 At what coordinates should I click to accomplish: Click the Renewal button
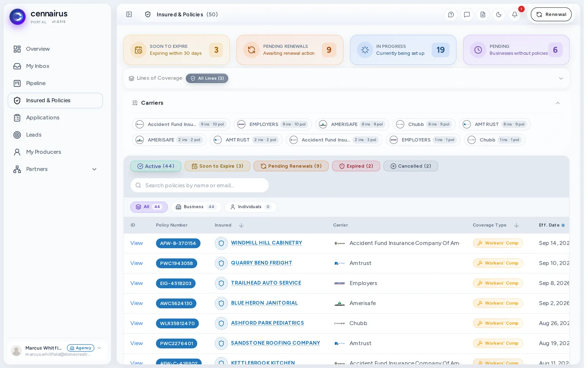[x=551, y=14]
